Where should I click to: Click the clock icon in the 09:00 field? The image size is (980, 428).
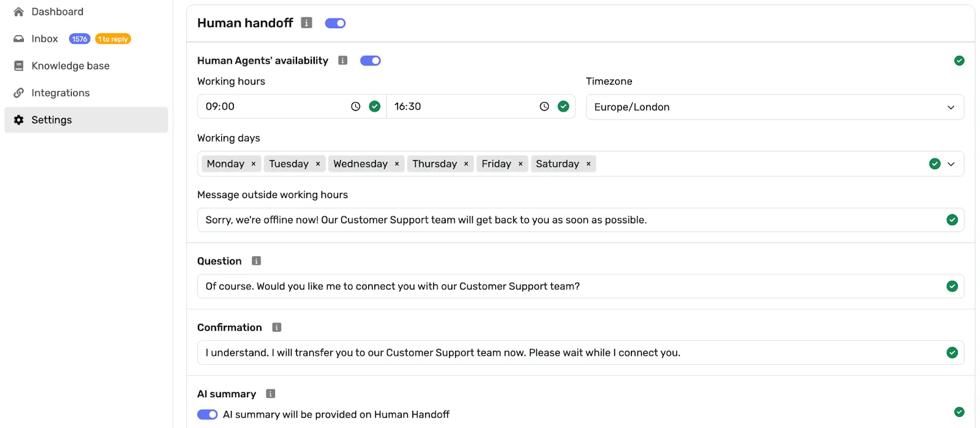(x=355, y=107)
